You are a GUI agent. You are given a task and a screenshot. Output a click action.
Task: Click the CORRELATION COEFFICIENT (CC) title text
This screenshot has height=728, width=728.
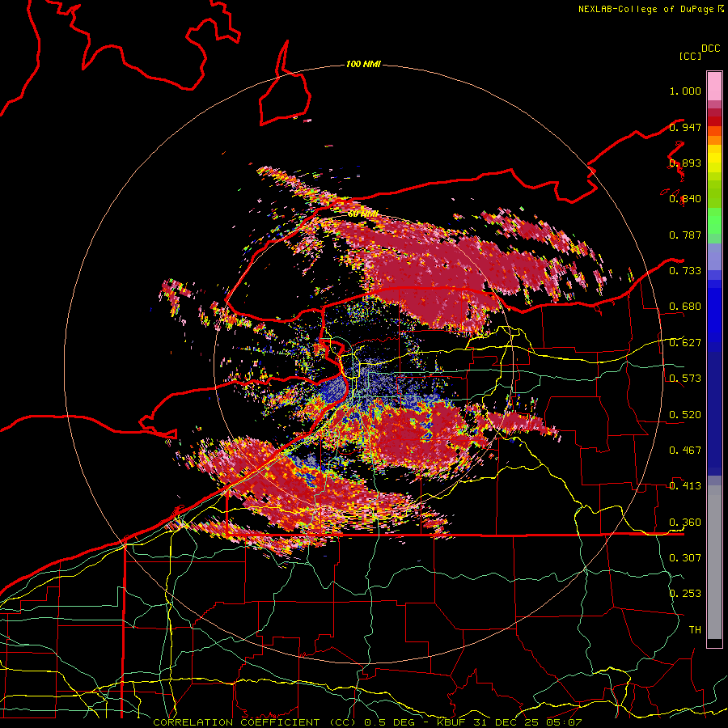coord(255,722)
